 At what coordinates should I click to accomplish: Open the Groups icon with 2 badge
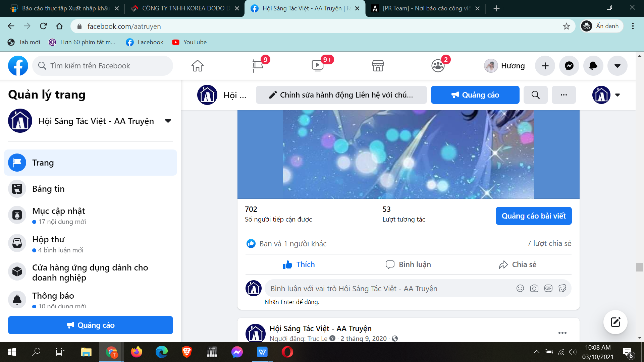pos(438,66)
